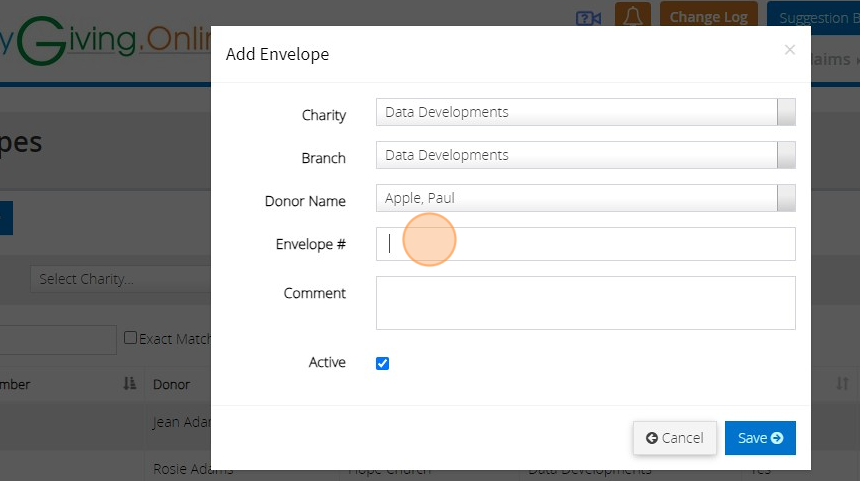Toggle the Active checkbox
860x481 pixels.
[382, 363]
